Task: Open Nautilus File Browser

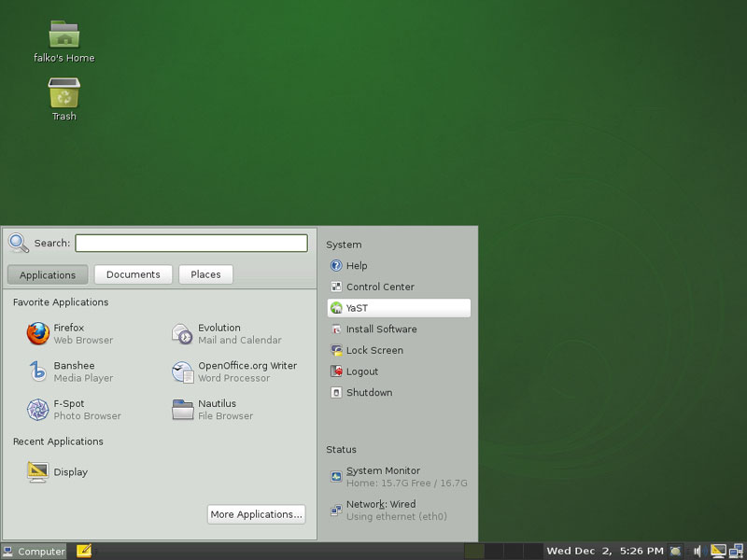Action: (x=213, y=410)
